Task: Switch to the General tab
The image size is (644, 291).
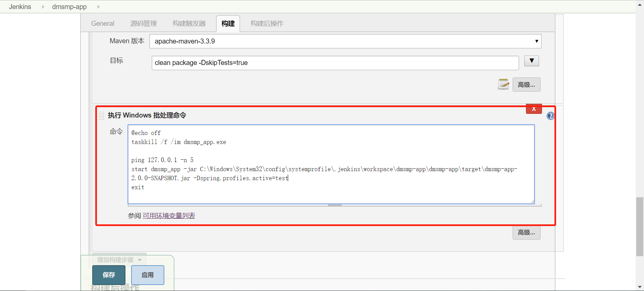Action: 103,23
